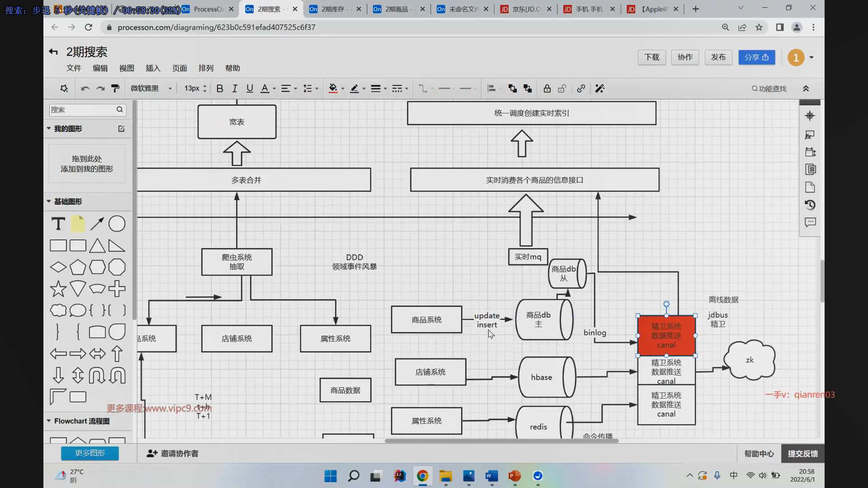868x488 pixels.
Task: Select the text shape T in basic shapes
Action: [58, 224]
